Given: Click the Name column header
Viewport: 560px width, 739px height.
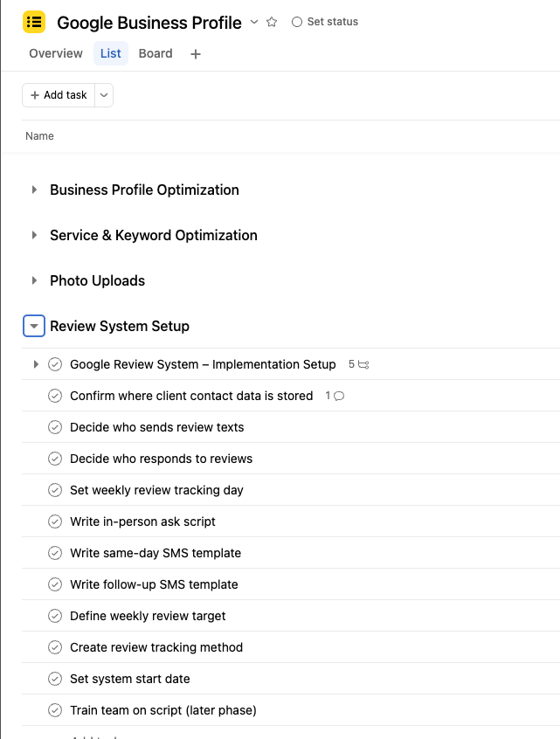Looking at the screenshot, I should click(x=39, y=136).
